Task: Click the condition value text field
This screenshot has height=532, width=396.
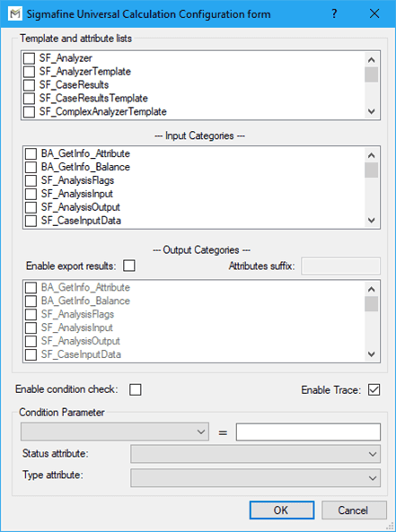Action: 308,432
